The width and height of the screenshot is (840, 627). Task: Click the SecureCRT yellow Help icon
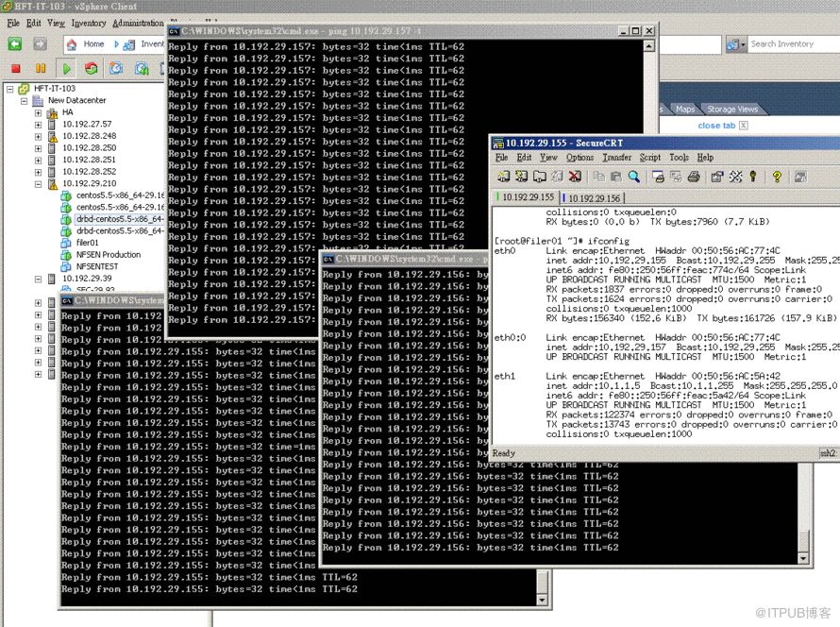[777, 177]
